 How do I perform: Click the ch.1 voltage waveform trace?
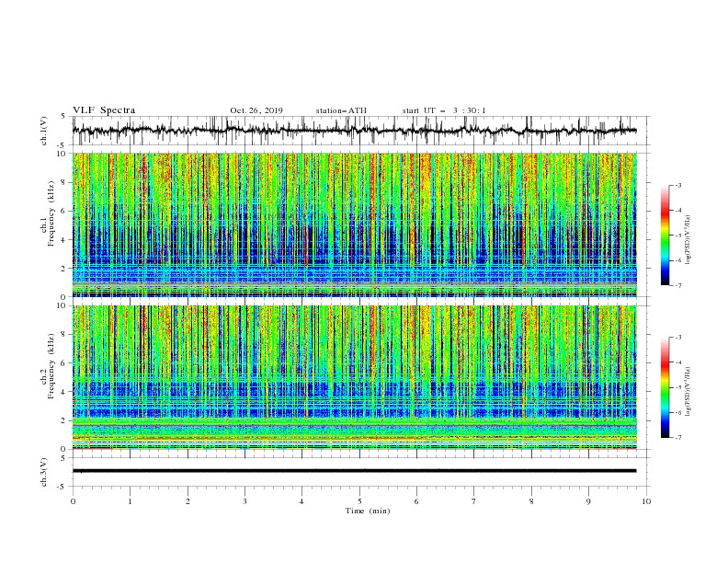(x=354, y=131)
